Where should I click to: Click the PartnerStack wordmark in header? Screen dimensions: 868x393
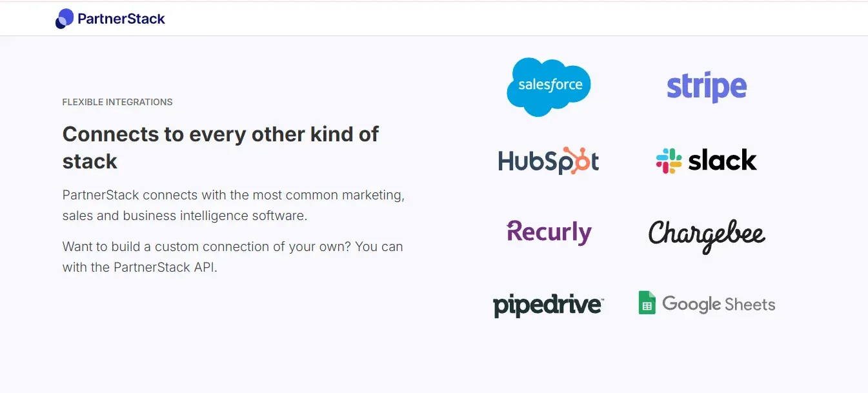coord(121,19)
